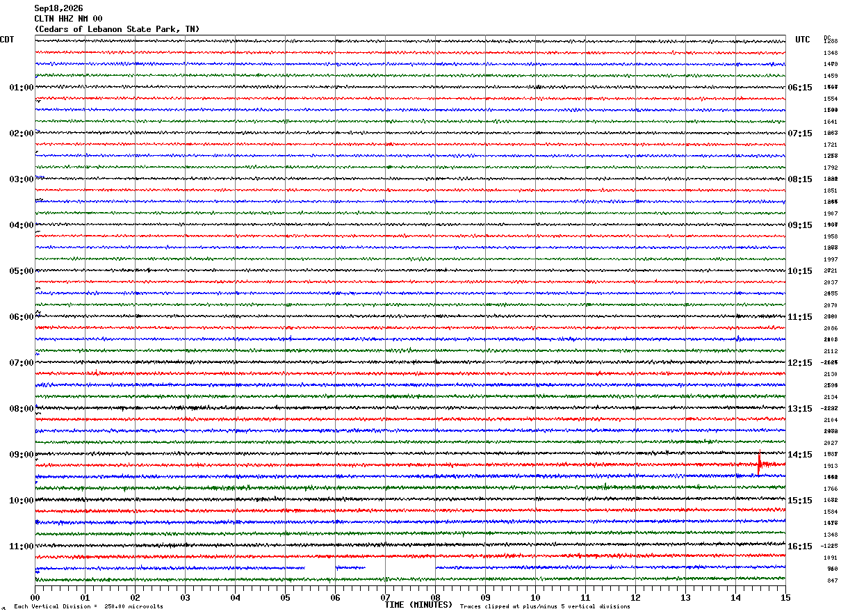Image resolution: width=841 pixels, height=616 pixels.
Task: Select the 16:15 UTC time label
Action: click(800, 546)
